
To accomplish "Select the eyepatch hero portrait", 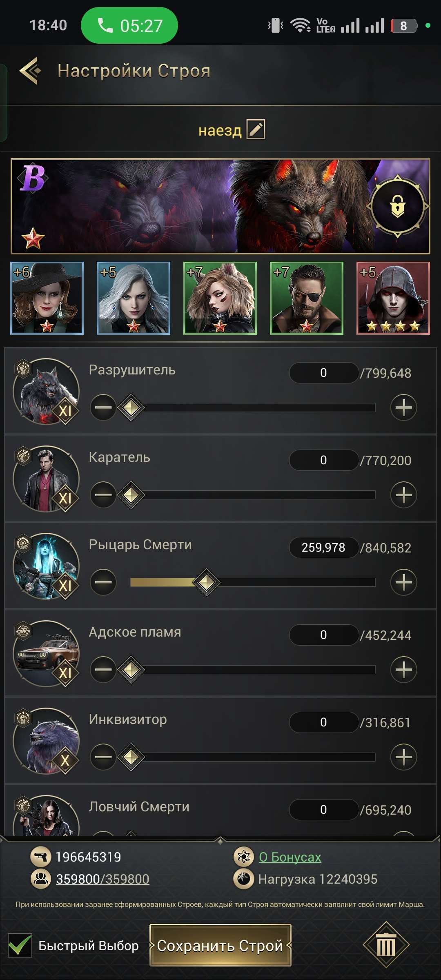I will click(x=307, y=298).
